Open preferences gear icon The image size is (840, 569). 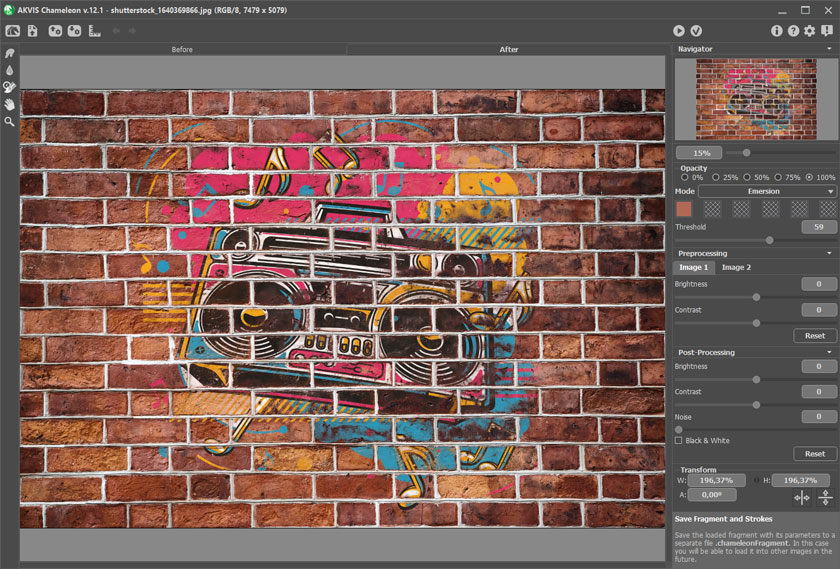pos(809,31)
